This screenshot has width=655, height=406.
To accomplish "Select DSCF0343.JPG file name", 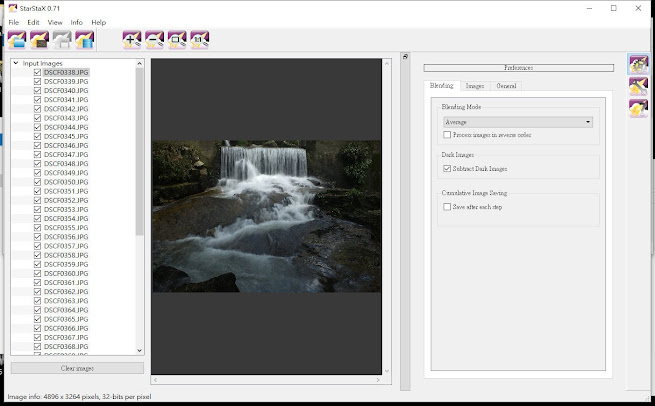I will pyautogui.click(x=66, y=118).
